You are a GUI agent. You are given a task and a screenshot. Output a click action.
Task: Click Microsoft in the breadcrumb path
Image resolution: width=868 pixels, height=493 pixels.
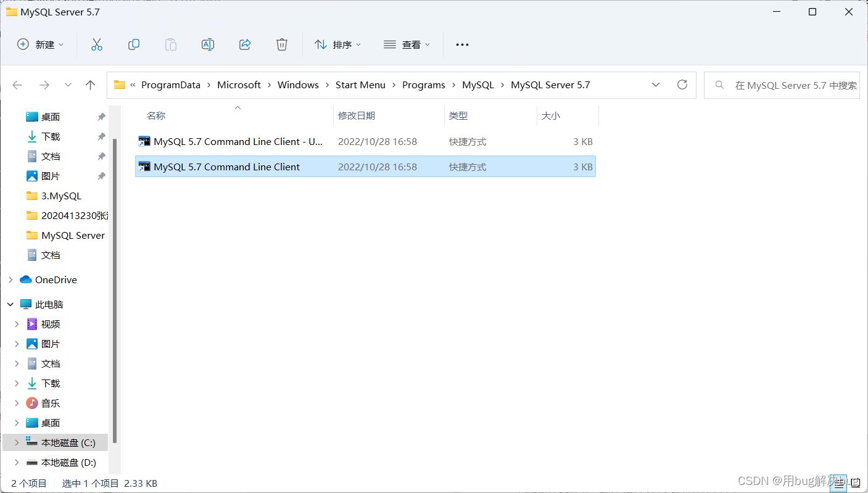point(239,85)
